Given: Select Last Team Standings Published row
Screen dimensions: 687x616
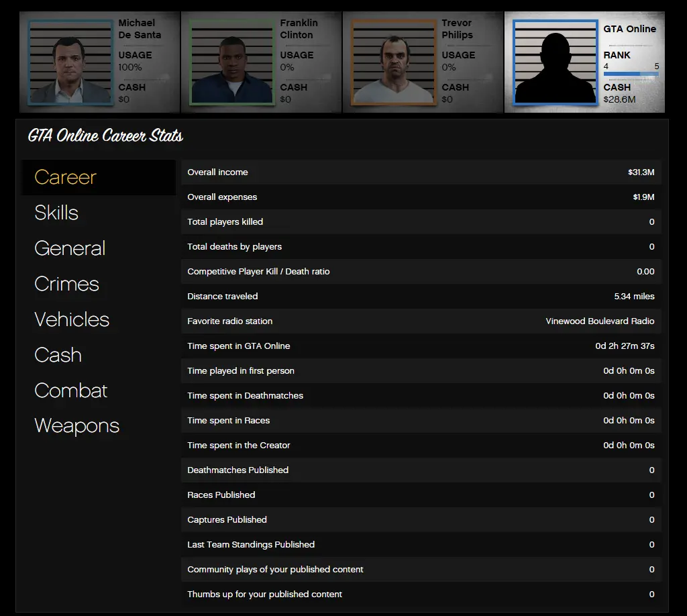Looking at the screenshot, I should pos(421,545).
